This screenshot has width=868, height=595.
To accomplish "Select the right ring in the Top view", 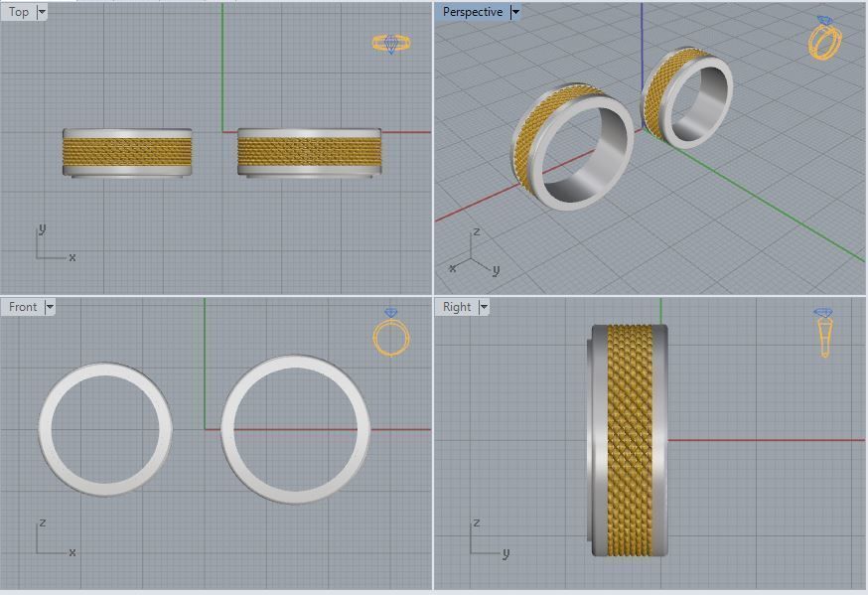I will point(310,153).
